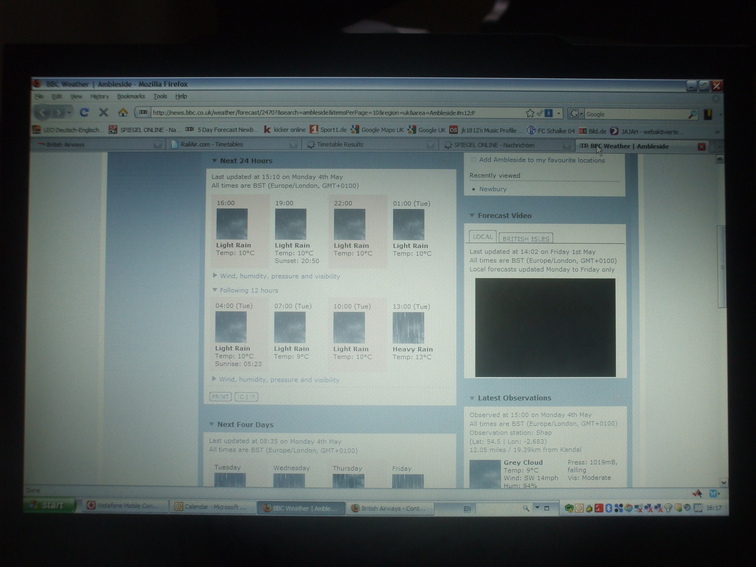Open the recently viewed Newbury link
This screenshot has height=567, width=756.
(x=493, y=189)
